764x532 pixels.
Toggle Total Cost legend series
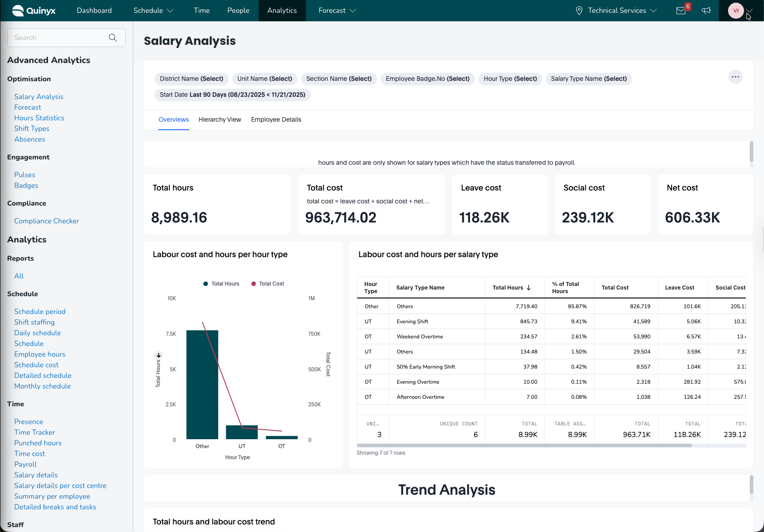click(x=268, y=284)
